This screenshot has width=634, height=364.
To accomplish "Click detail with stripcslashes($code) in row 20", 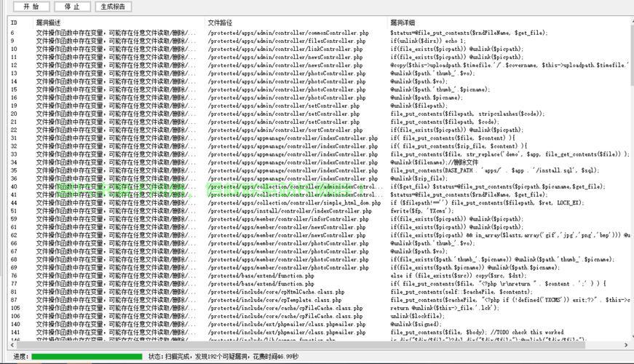I will coord(467,114).
